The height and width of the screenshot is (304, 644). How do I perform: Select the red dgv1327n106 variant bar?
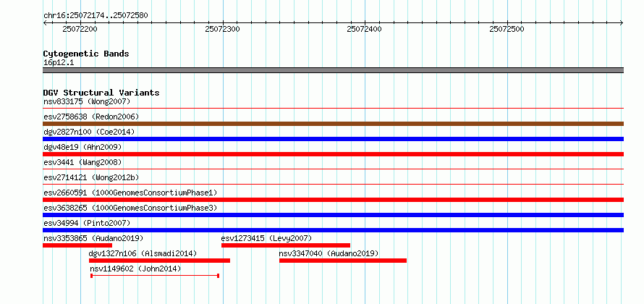(159, 261)
